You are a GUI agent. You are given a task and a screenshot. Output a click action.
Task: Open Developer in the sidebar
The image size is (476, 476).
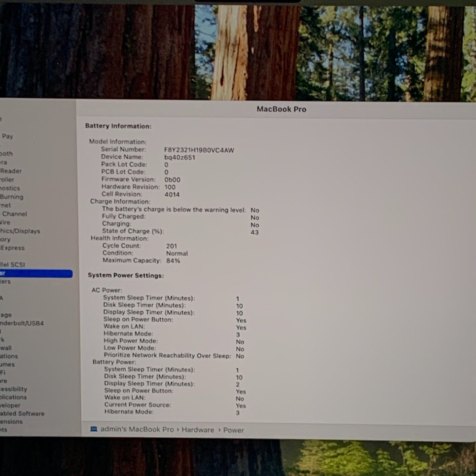(x=10, y=405)
